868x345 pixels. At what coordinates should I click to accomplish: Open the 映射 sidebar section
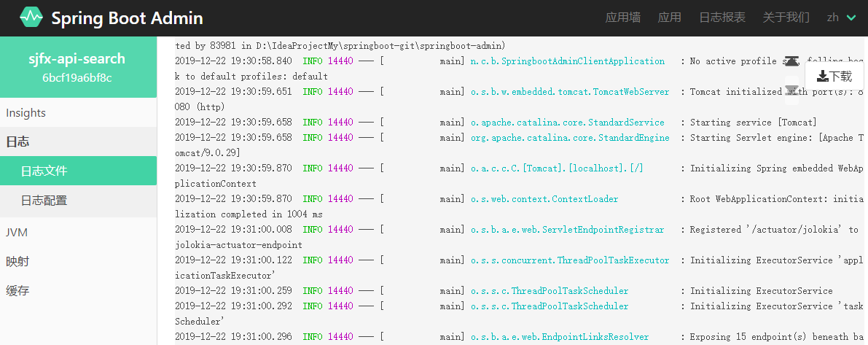tap(78, 261)
